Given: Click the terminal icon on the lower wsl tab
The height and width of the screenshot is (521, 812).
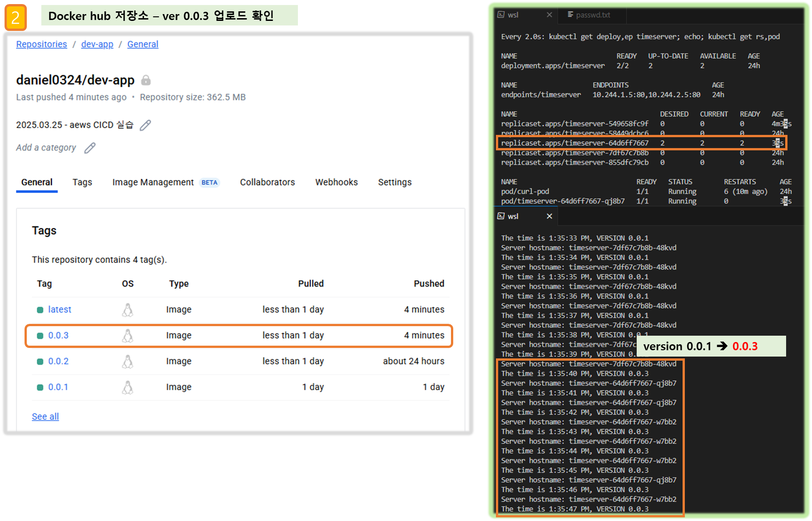Looking at the screenshot, I should 501,216.
